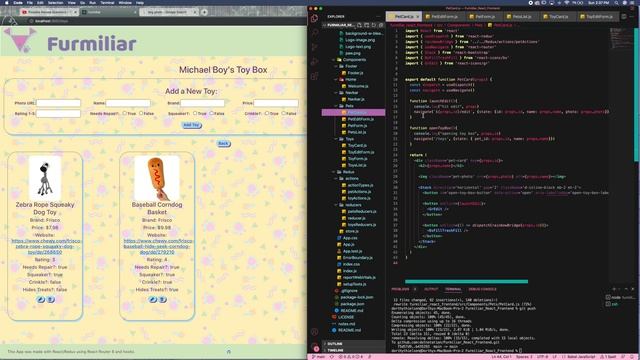
Task: Open new browser tab with plus button
Action: click(204, 12)
